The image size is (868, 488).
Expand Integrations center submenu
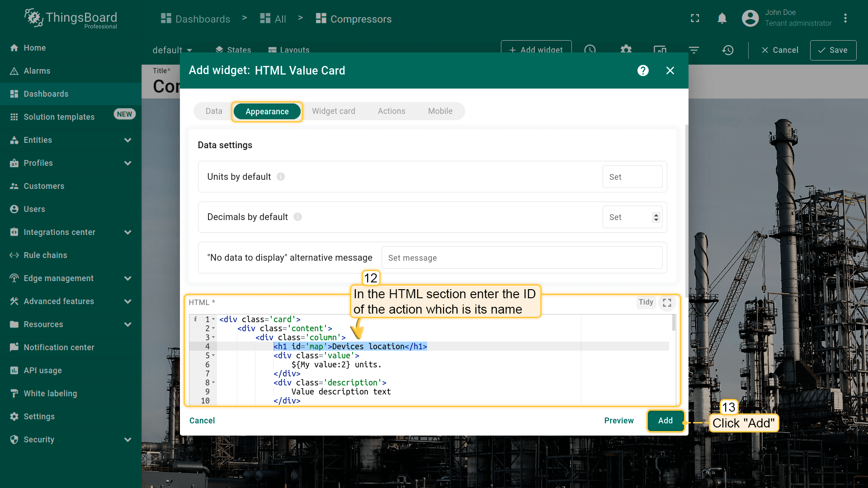(x=127, y=232)
